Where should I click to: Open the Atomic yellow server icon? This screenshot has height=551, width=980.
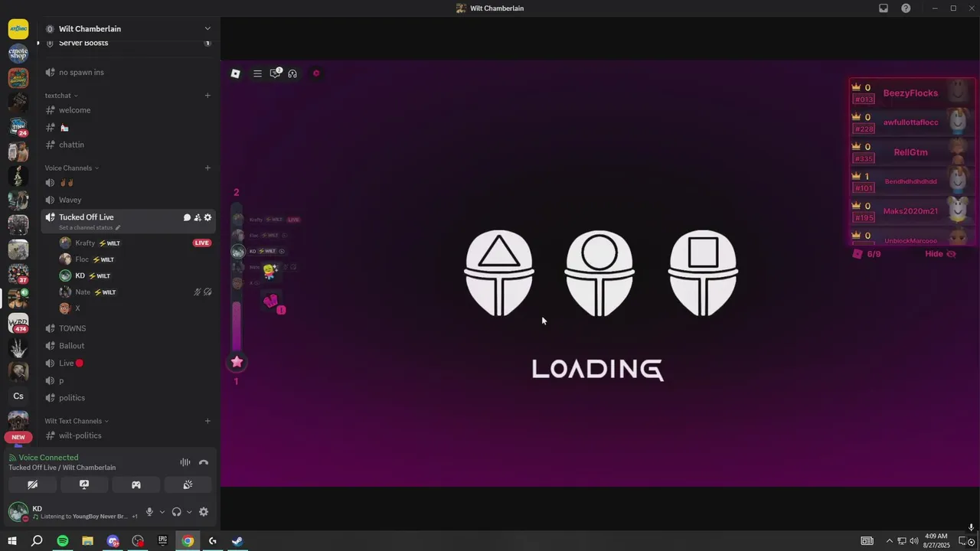coord(18,29)
